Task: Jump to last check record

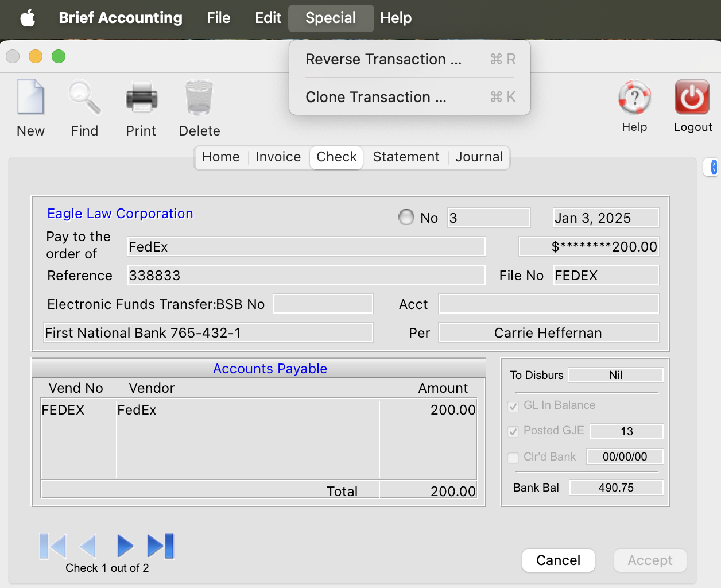Action: coord(161,546)
